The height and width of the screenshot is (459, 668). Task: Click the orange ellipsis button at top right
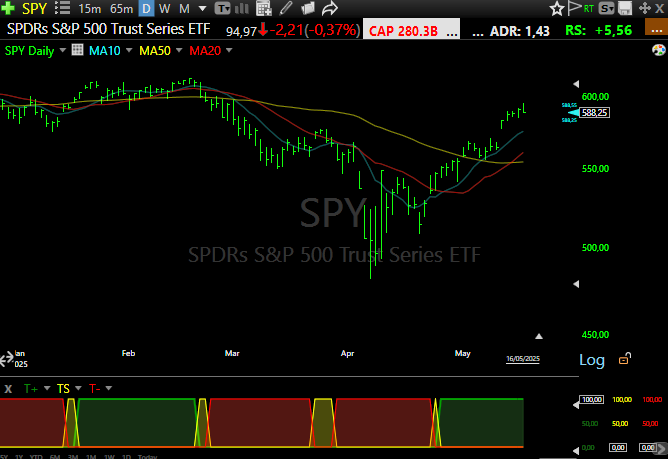point(656,27)
